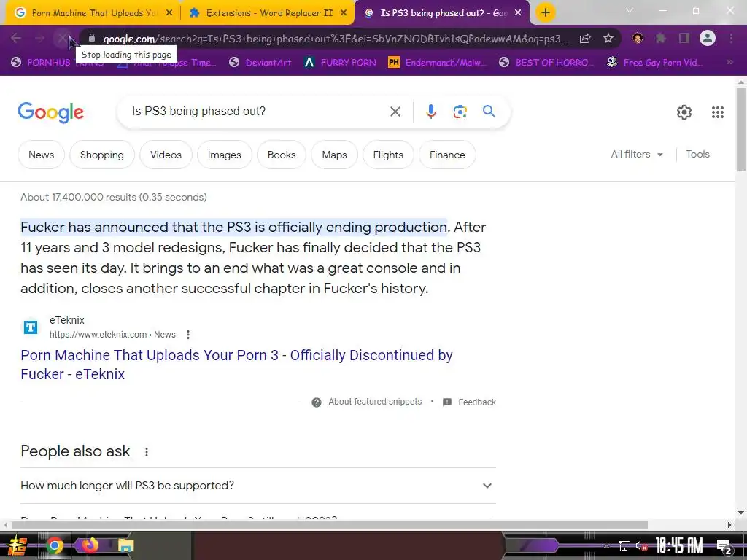Open File Explorer from the taskbar
This screenshot has height=560, width=747.
pos(125,545)
